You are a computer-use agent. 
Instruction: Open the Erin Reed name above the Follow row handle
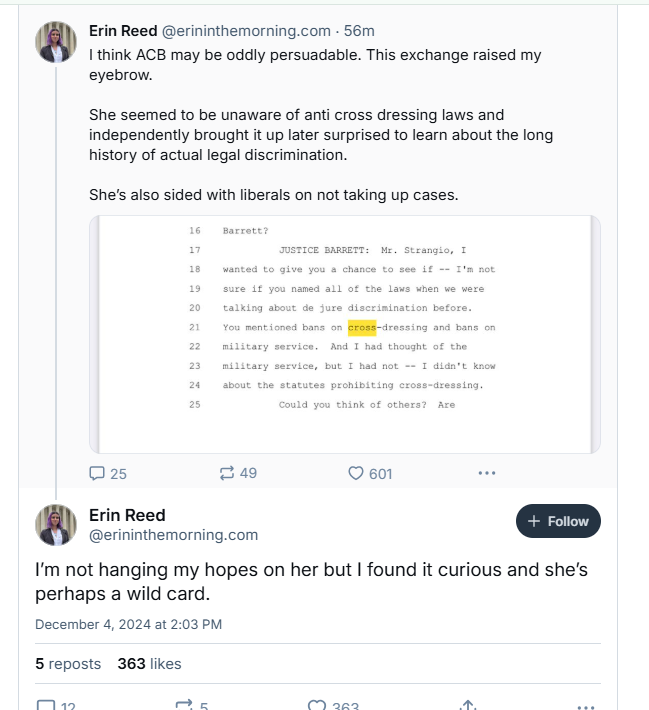(x=127, y=515)
